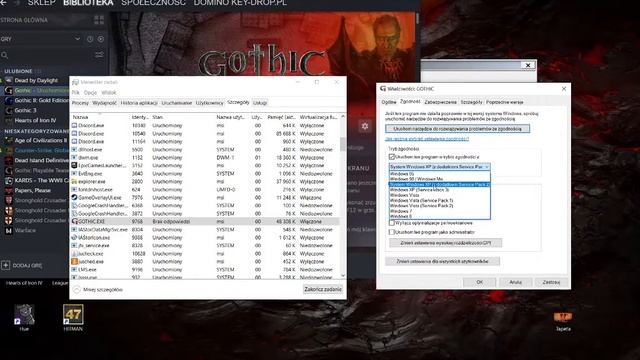
Task: Open the Gothic game settings gear icon
Action: click(365, 126)
